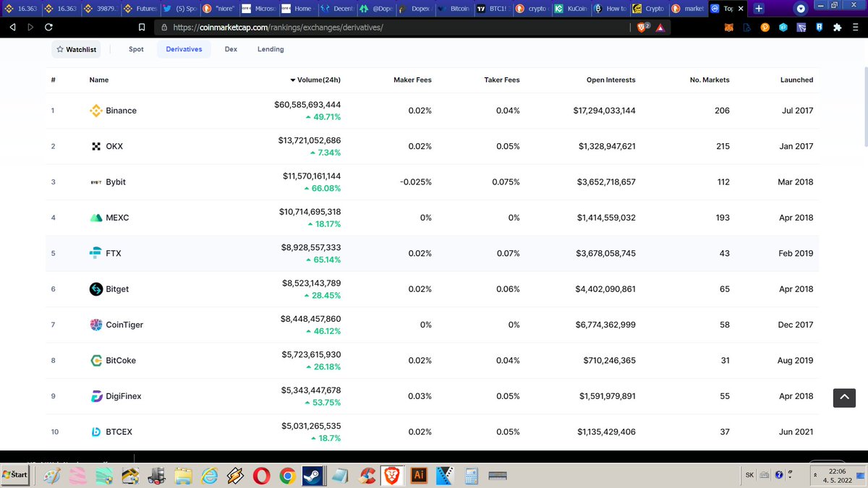Open the Bybit exchange link
The height and width of the screenshot is (488, 868).
pyautogui.click(x=116, y=182)
